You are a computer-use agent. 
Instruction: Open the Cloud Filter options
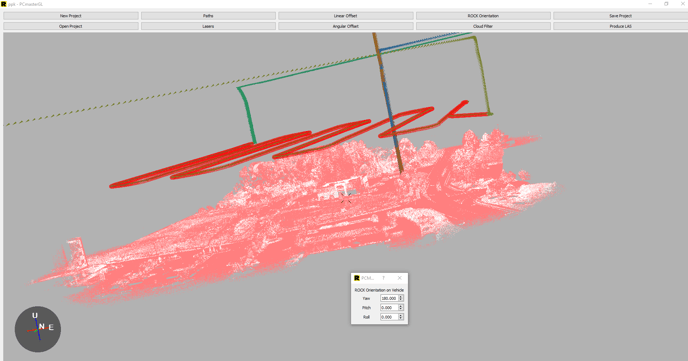pos(483,26)
